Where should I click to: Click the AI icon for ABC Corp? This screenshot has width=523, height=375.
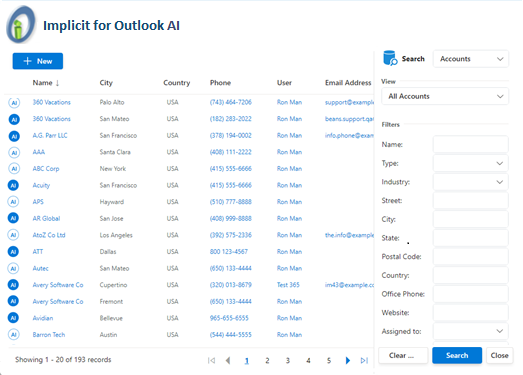(x=14, y=169)
